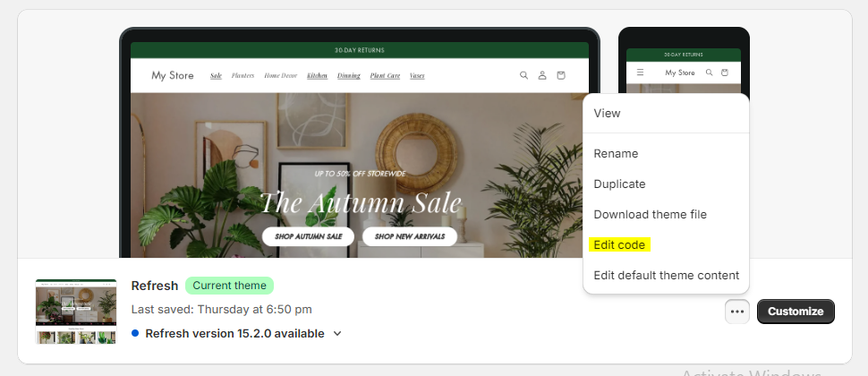Click the Refresh theme thumbnail image

pos(76,312)
